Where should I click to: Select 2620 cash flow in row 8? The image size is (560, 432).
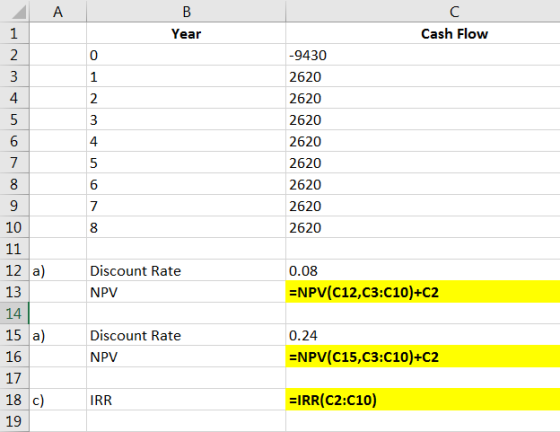[423, 184]
